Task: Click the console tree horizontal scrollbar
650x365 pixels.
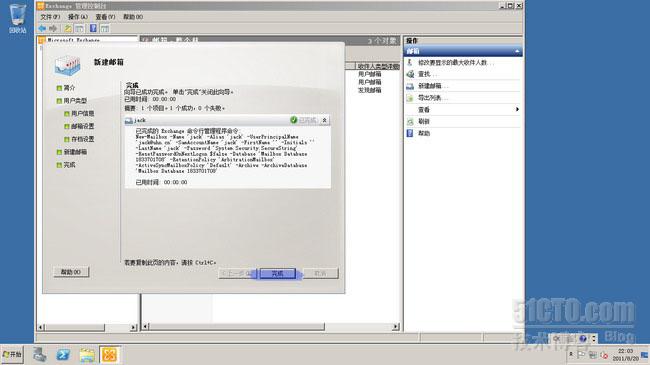Action: tap(75, 327)
